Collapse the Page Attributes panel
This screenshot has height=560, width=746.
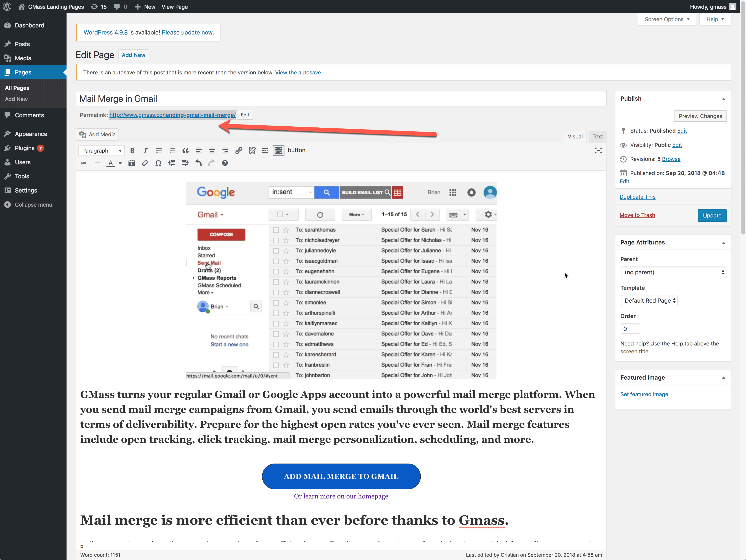pyautogui.click(x=723, y=243)
